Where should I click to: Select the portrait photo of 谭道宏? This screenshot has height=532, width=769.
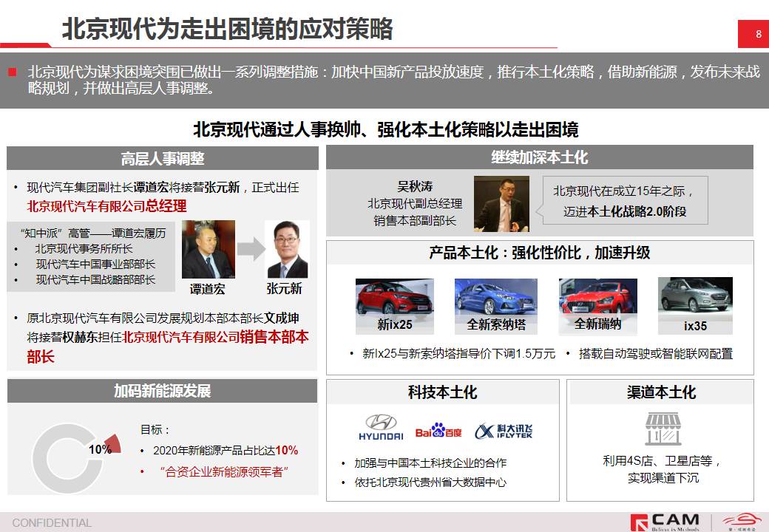(208, 249)
